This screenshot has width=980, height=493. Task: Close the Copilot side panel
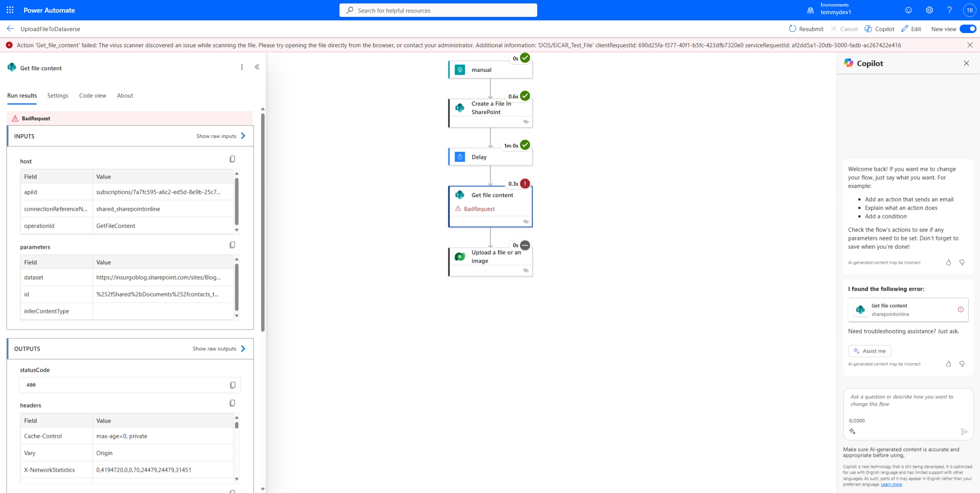tap(966, 63)
